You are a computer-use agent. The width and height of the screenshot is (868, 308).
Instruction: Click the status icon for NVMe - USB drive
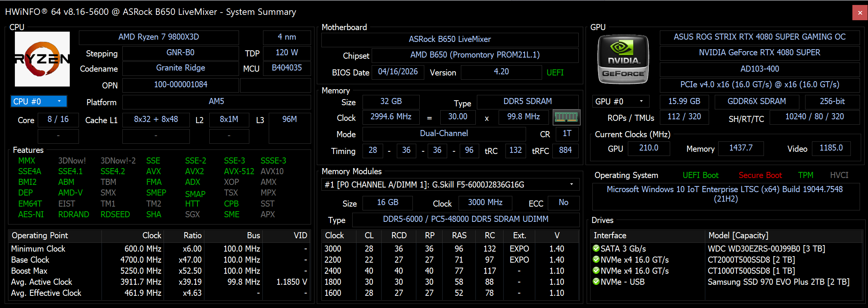pyautogui.click(x=596, y=282)
